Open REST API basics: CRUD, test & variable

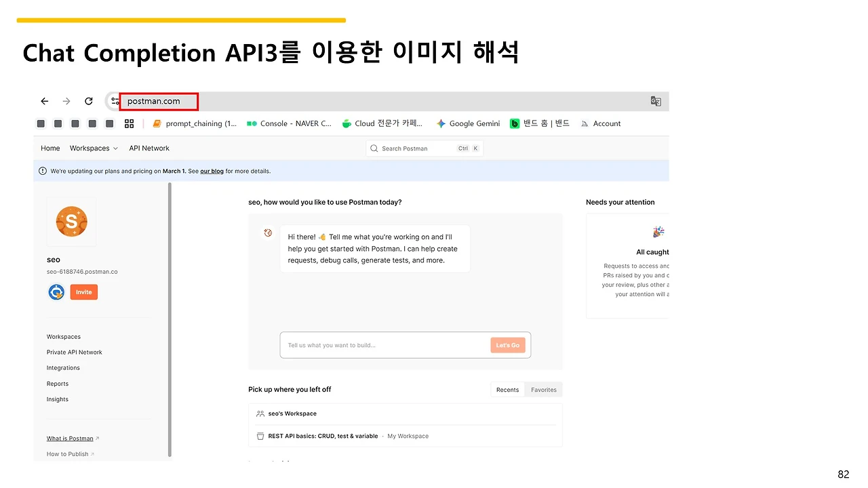pyautogui.click(x=323, y=436)
